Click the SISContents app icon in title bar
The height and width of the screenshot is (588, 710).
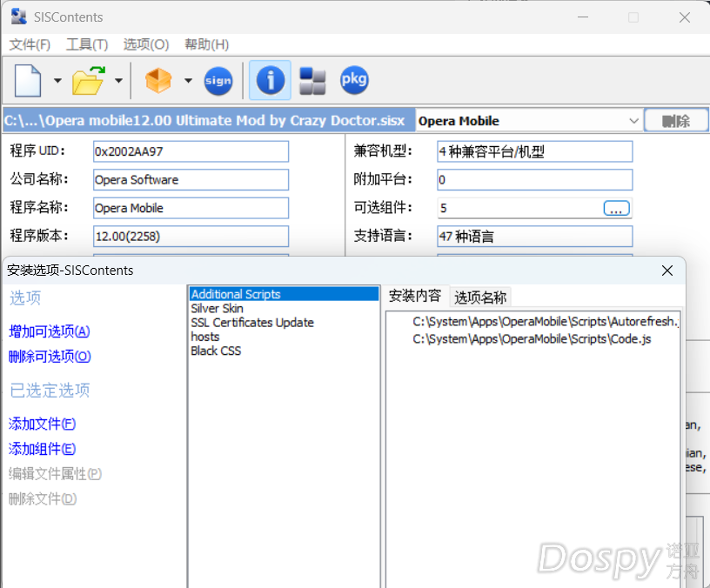click(x=18, y=17)
